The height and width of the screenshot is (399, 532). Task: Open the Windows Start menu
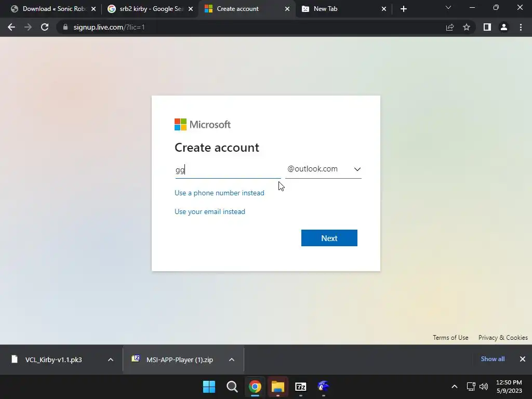click(209, 387)
